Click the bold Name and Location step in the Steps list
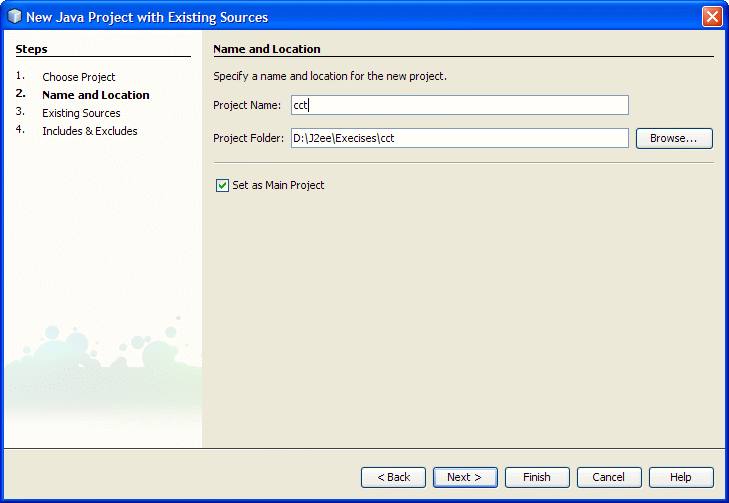 [96, 95]
